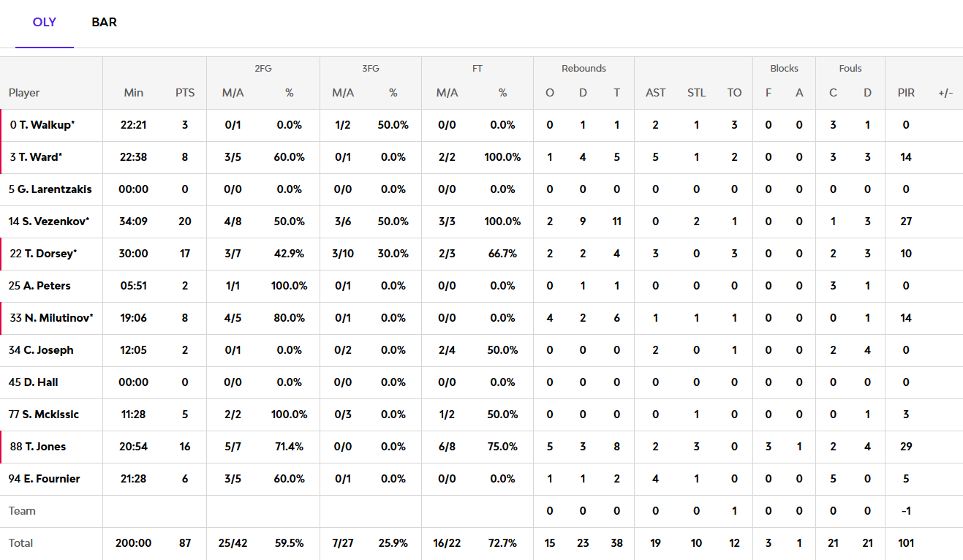Viewport: 963px width, 560px height.
Task: Select S. Mckissic player name
Action: (x=50, y=415)
